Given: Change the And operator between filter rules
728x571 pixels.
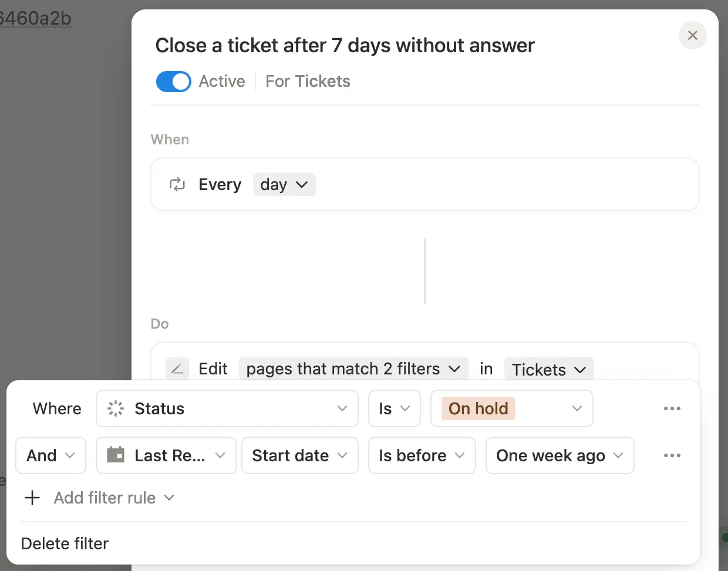Looking at the screenshot, I should pyautogui.click(x=50, y=455).
